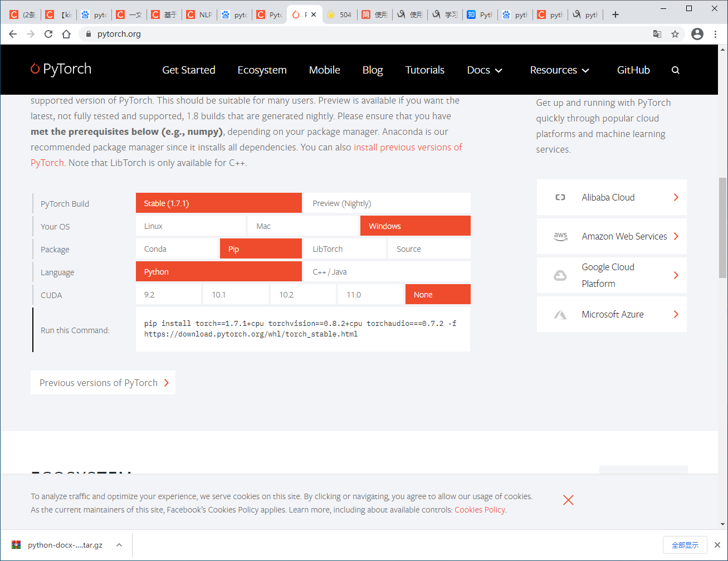The height and width of the screenshot is (561, 728).
Task: Expand the Docs dropdown menu
Action: (484, 70)
